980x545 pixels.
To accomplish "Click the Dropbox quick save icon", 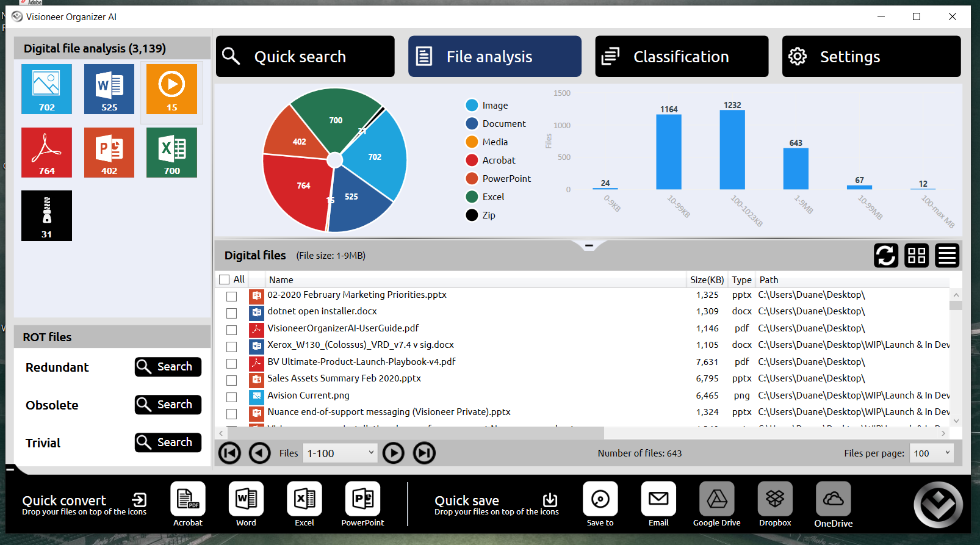I will 775,499.
